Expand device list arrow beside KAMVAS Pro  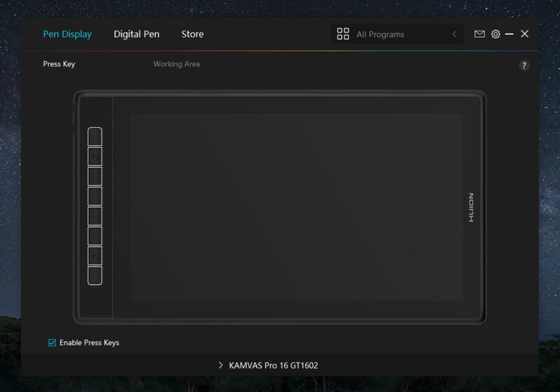click(x=220, y=365)
